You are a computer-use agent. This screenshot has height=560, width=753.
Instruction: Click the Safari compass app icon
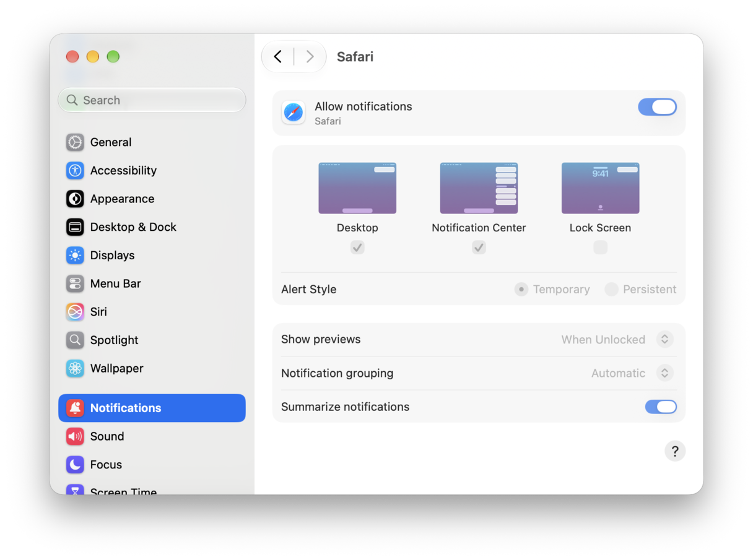click(x=294, y=113)
